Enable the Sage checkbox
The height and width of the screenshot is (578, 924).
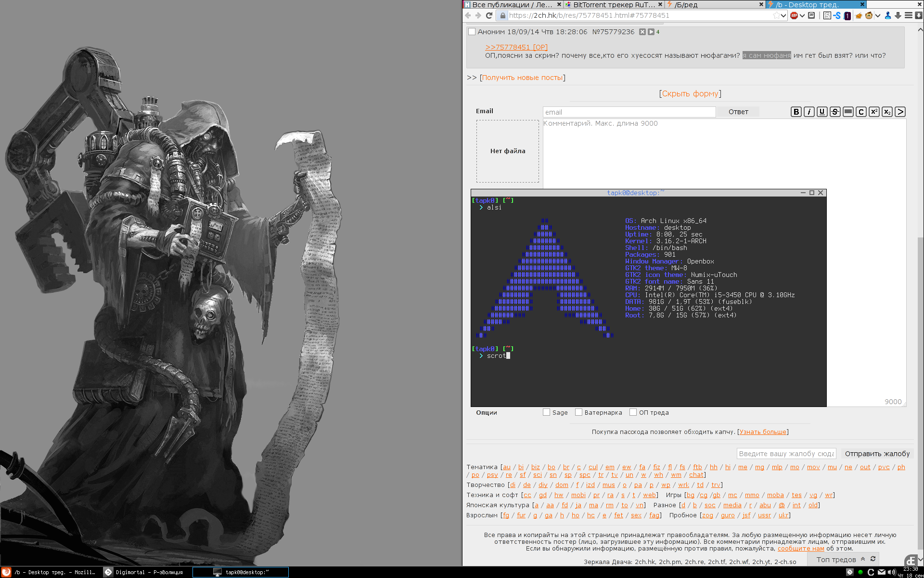click(546, 412)
